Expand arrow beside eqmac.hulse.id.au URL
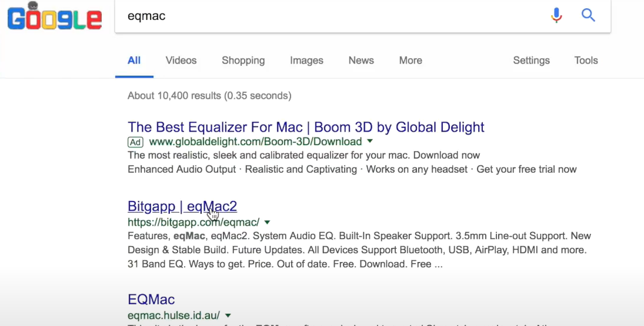 click(x=228, y=316)
